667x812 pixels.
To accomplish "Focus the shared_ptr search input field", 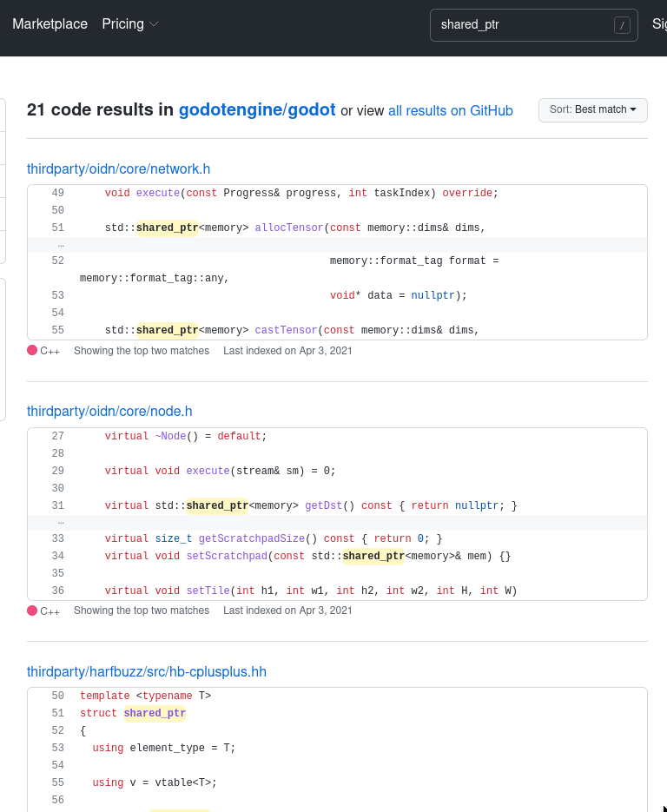I will 521,25.
